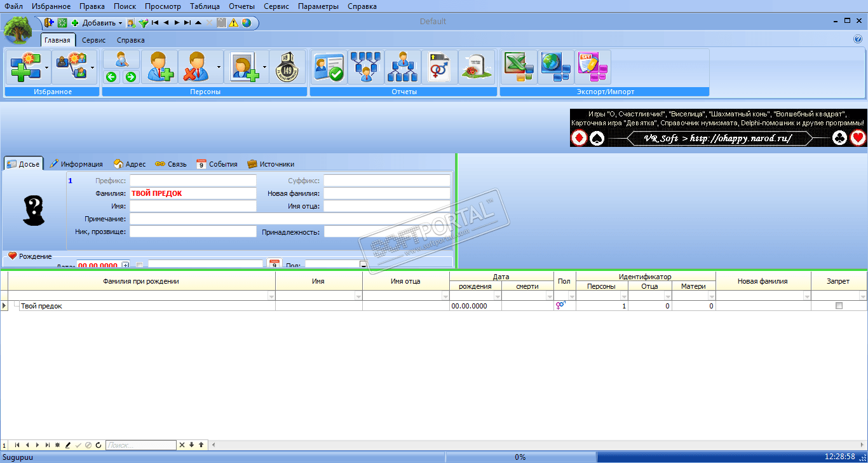
Task: Click the add-to-favorites green plus button
Action: [x=24, y=67]
